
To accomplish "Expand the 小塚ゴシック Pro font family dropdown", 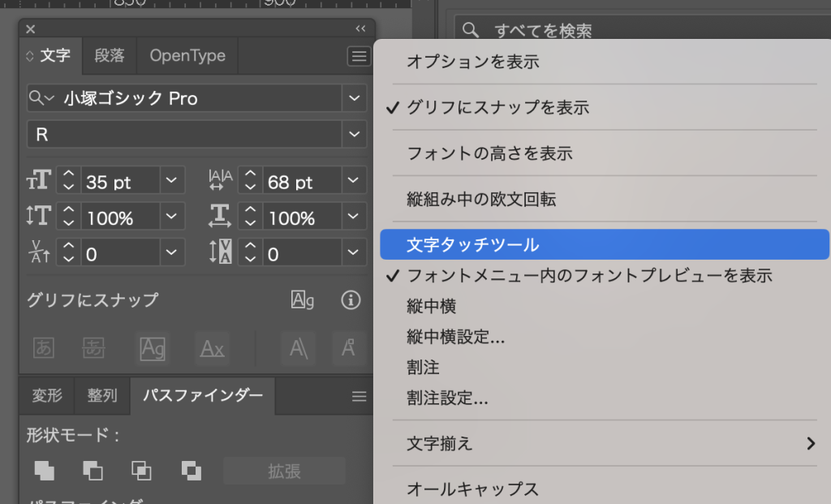I will click(x=354, y=98).
